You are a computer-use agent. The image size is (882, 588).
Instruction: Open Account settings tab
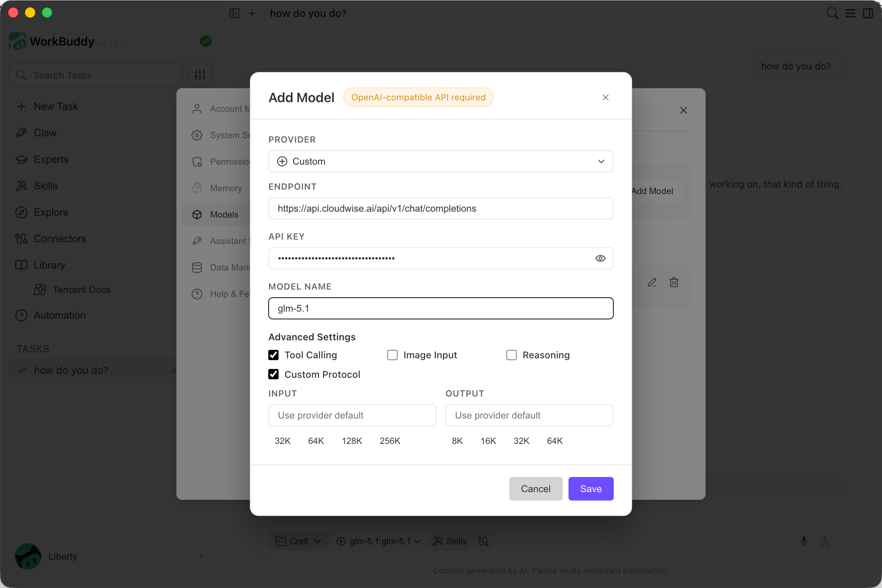tap(217, 109)
